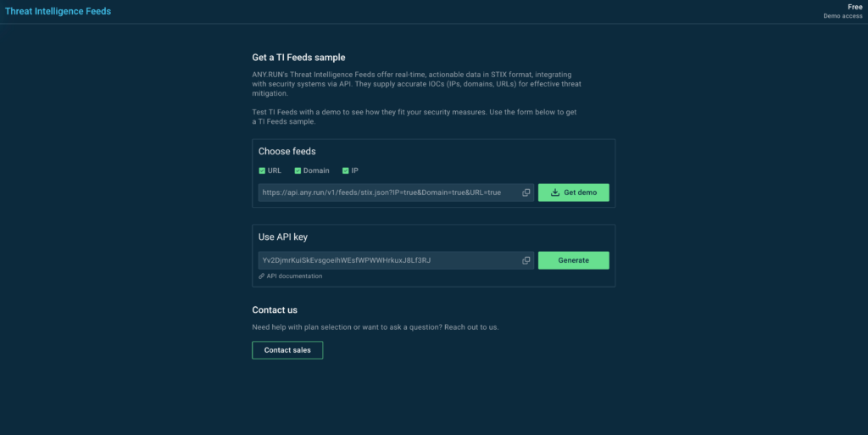This screenshot has width=868, height=435.
Task: Click the Contact us heading
Action: pos(275,310)
